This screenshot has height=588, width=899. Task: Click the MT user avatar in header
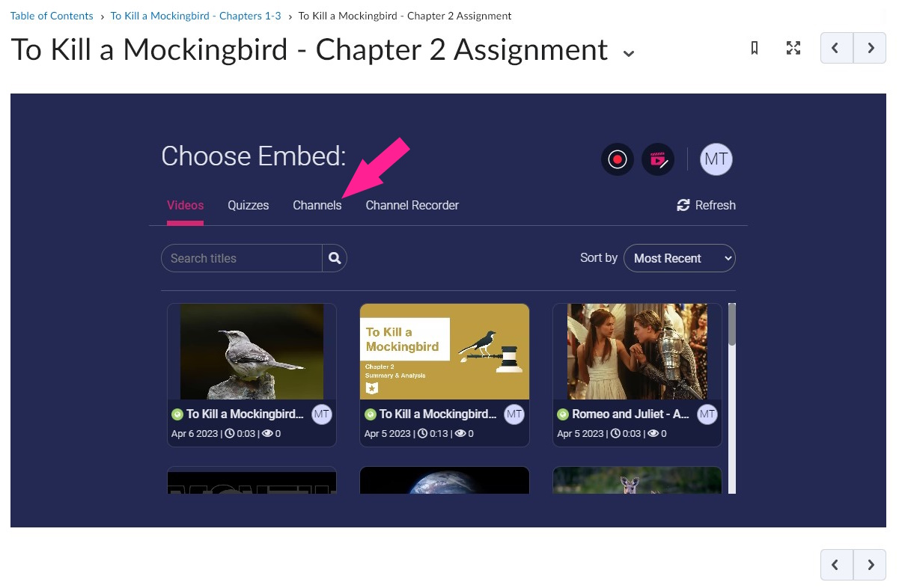point(716,159)
